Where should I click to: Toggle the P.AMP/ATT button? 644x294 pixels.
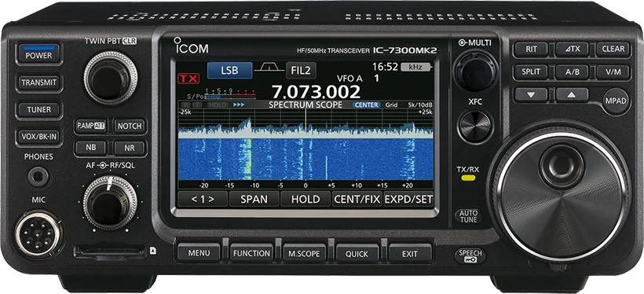pyautogui.click(x=90, y=127)
